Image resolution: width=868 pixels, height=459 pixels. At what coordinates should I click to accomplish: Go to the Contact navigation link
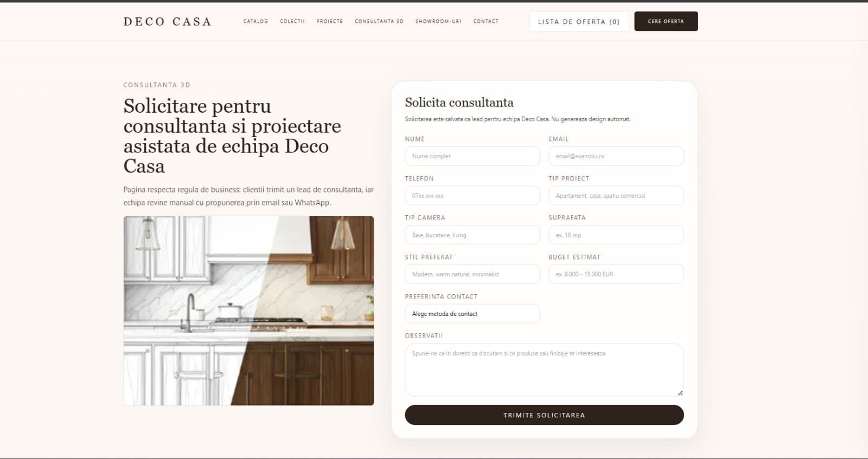click(x=486, y=22)
